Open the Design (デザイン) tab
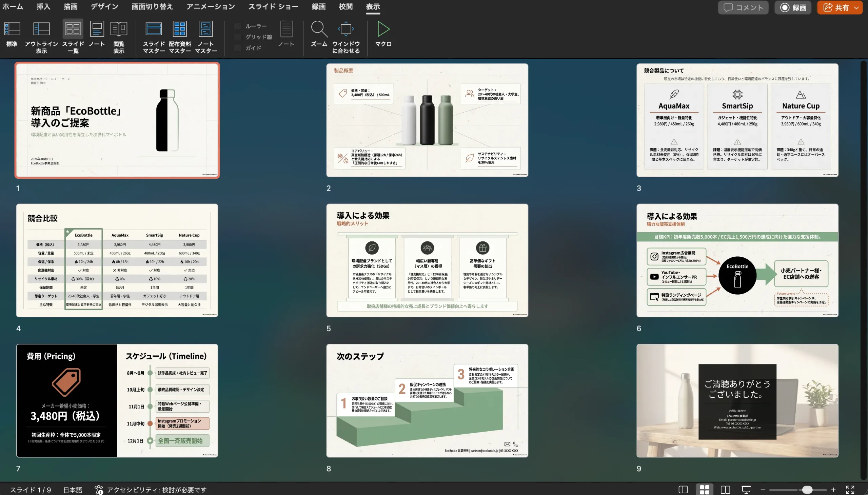 tap(104, 6)
